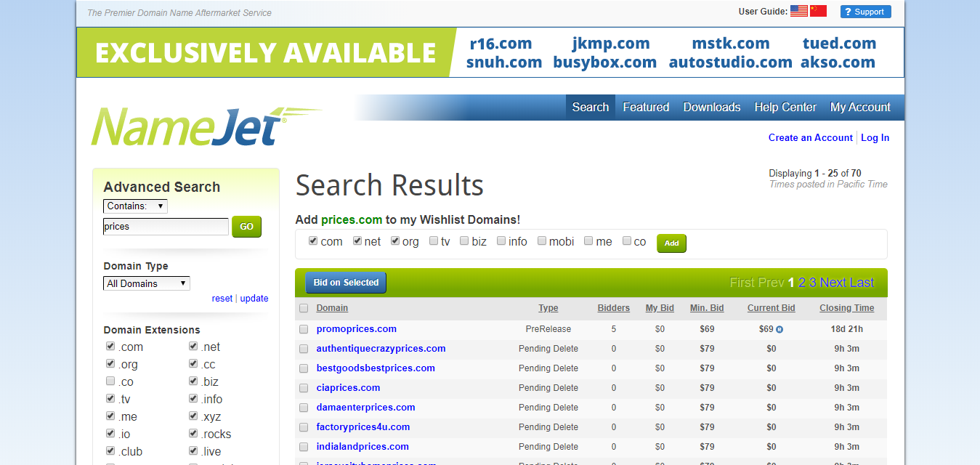Click the prices search text field
980x465 pixels.
[166, 227]
